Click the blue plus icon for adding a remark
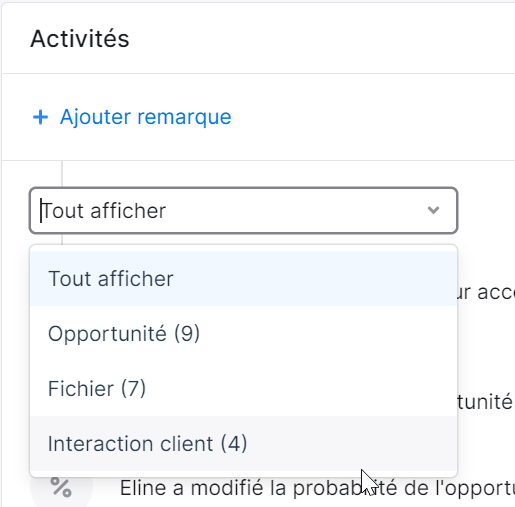 tap(40, 117)
